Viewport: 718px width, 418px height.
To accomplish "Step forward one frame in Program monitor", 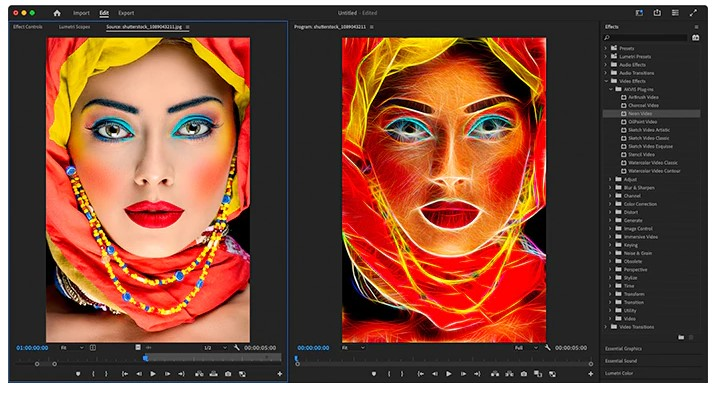I will point(462,374).
